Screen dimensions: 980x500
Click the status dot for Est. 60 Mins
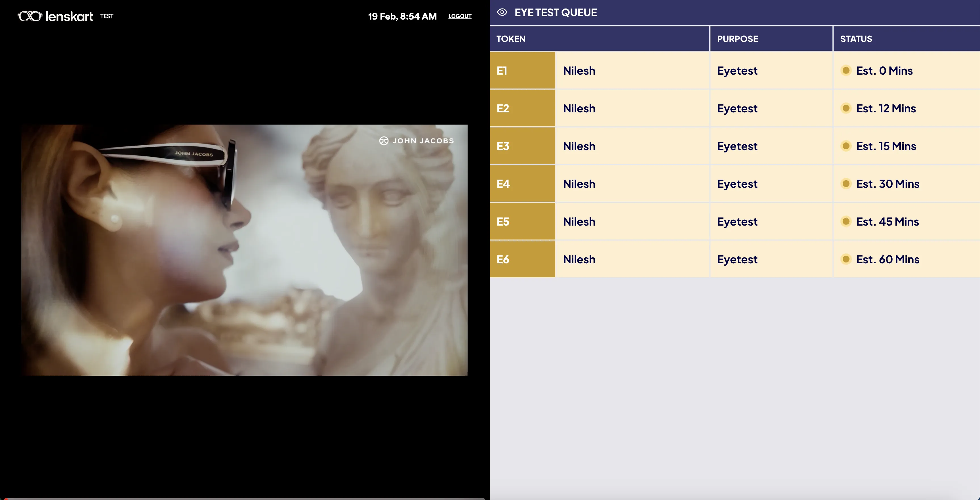coord(846,259)
